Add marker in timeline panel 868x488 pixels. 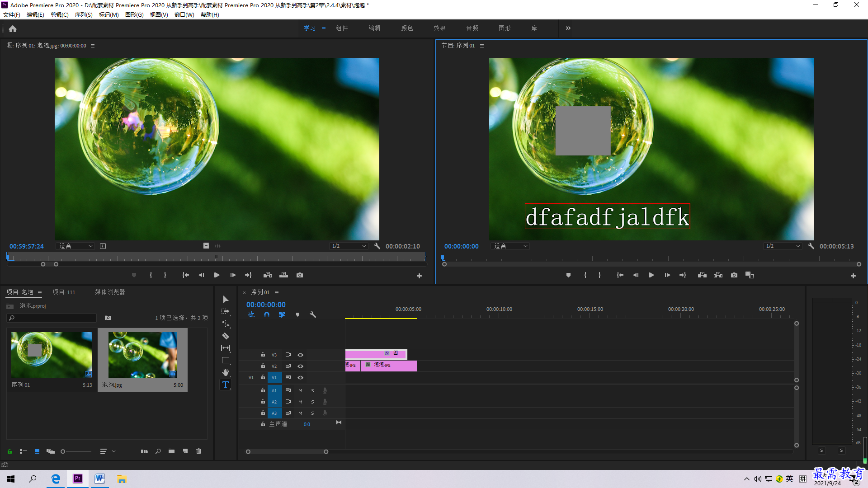297,314
